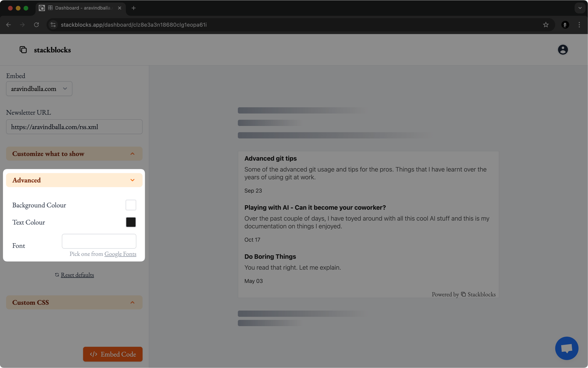Click the stackblocks brand name
588x368 pixels.
tap(52, 50)
